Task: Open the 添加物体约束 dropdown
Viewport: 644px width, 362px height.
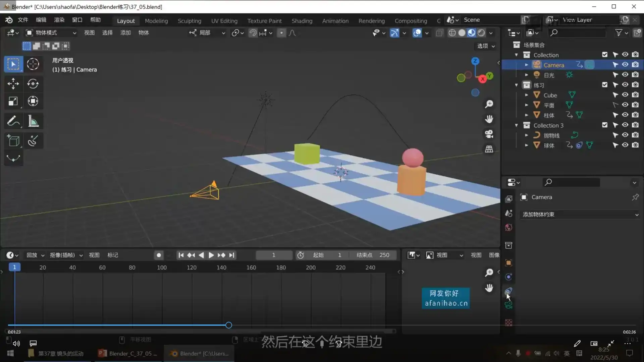Action: 579,215
